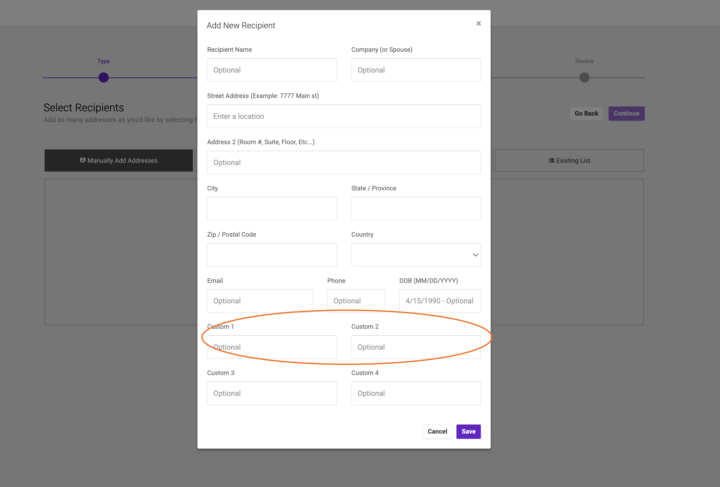
Task: Focus the Custom 1 field
Action: (272, 347)
